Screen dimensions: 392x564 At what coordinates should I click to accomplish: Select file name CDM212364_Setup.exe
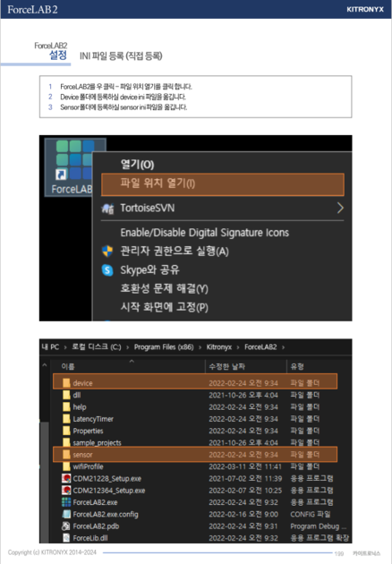pos(109,491)
